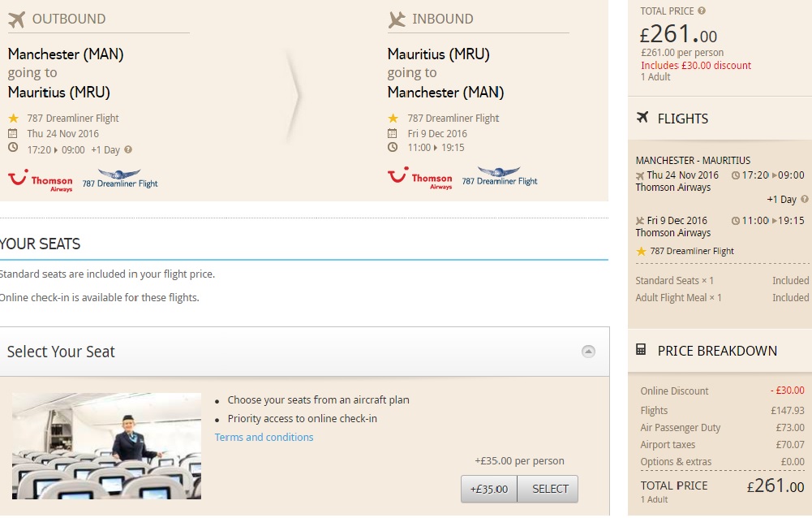The image size is (812, 518).
Task: Click sidebar plane icon beside Thu 24 Nov 2016
Action: [640, 175]
